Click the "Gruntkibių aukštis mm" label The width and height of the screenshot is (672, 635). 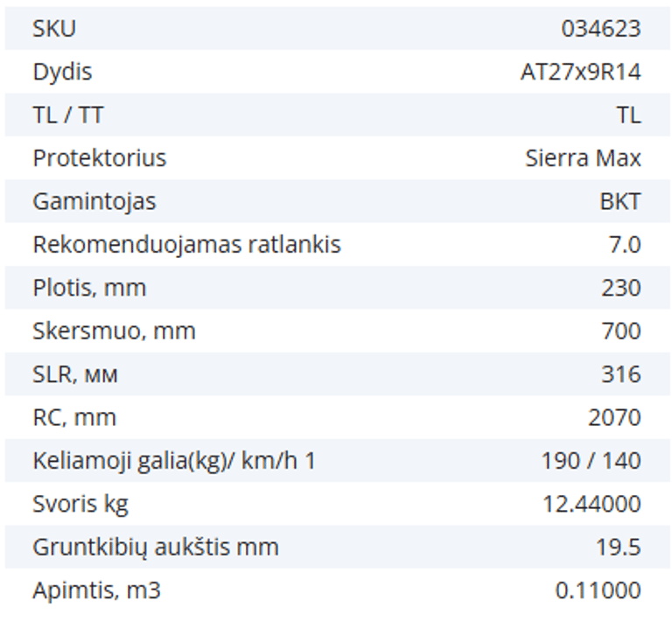click(x=156, y=548)
